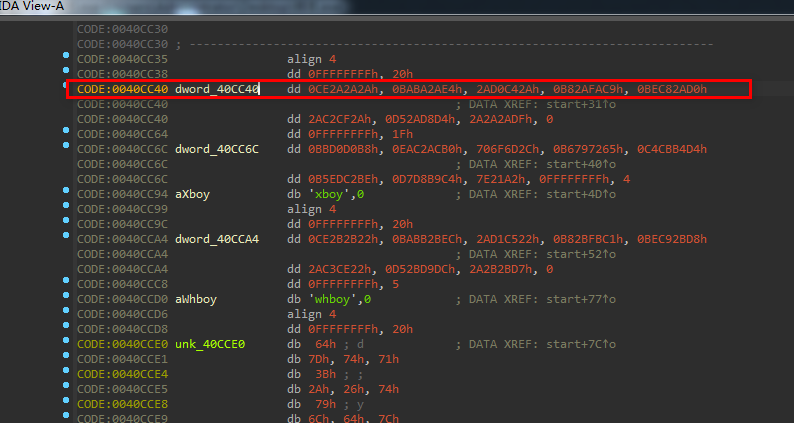Select the unk_40CCE0 label

(x=210, y=343)
